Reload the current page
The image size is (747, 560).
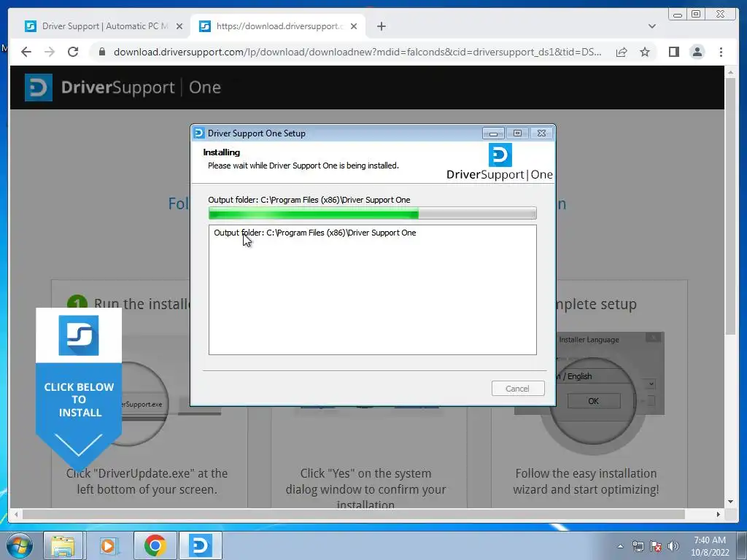(x=73, y=52)
